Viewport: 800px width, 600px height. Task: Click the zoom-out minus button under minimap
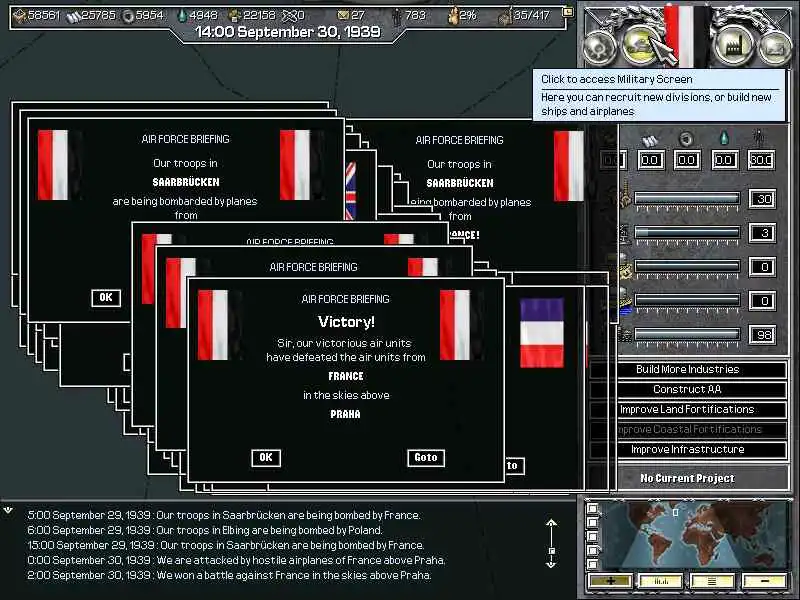764,581
